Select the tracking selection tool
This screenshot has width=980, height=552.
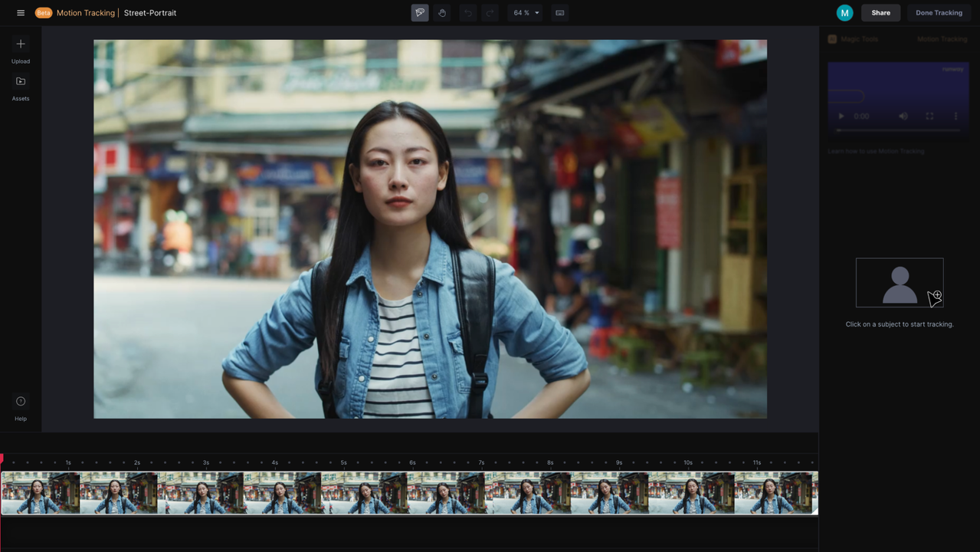pyautogui.click(x=420, y=13)
